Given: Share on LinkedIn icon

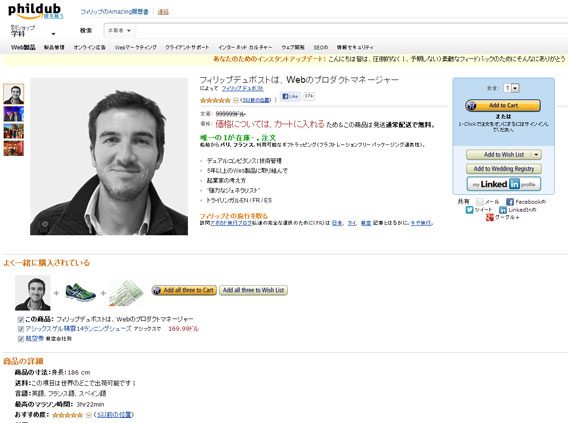Looking at the screenshot, I should click(x=503, y=210).
